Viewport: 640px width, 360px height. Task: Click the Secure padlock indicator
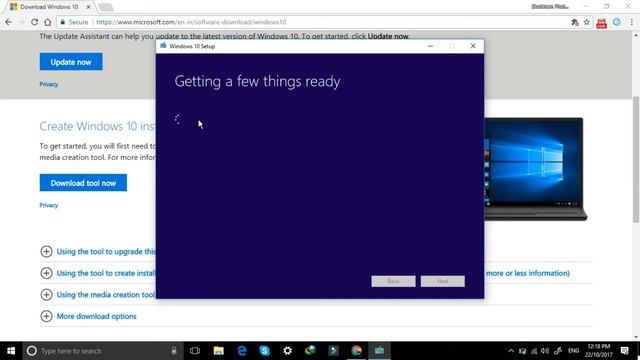point(74,22)
